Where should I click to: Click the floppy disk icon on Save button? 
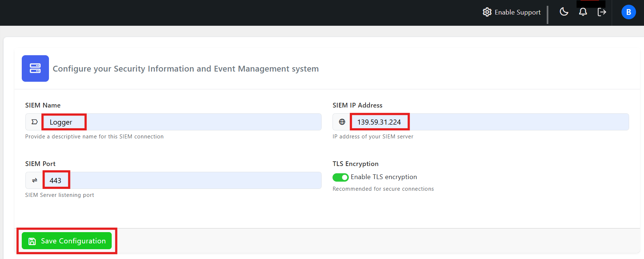(x=32, y=241)
